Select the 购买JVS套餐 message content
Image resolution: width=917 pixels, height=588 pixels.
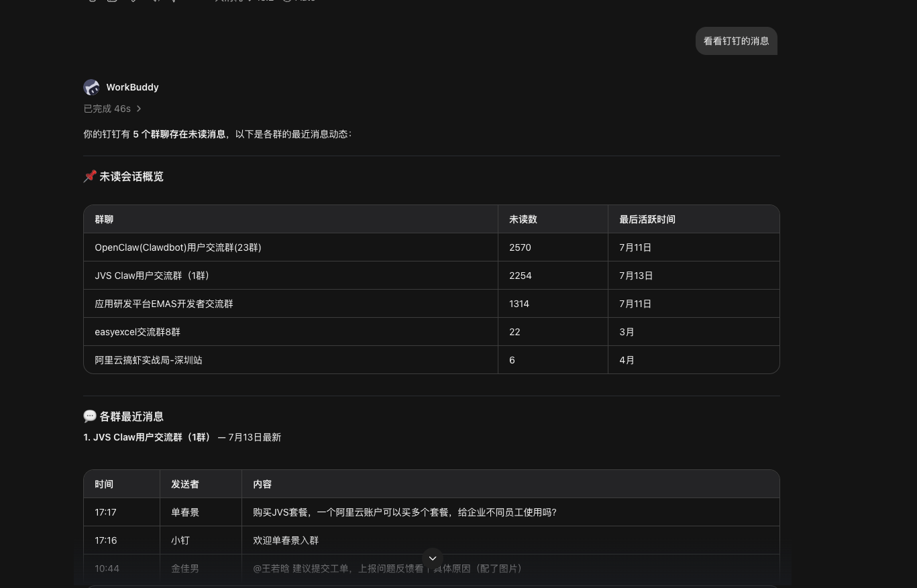click(404, 512)
